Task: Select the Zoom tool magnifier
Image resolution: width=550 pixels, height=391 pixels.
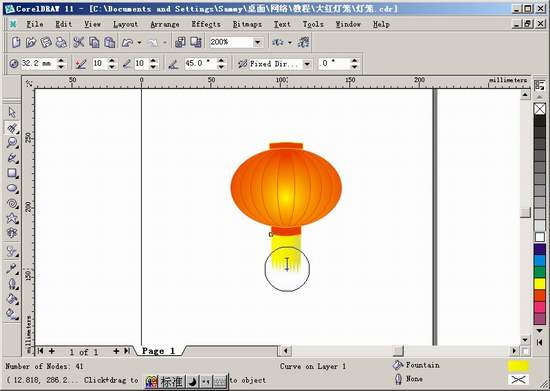Action: click(x=12, y=143)
